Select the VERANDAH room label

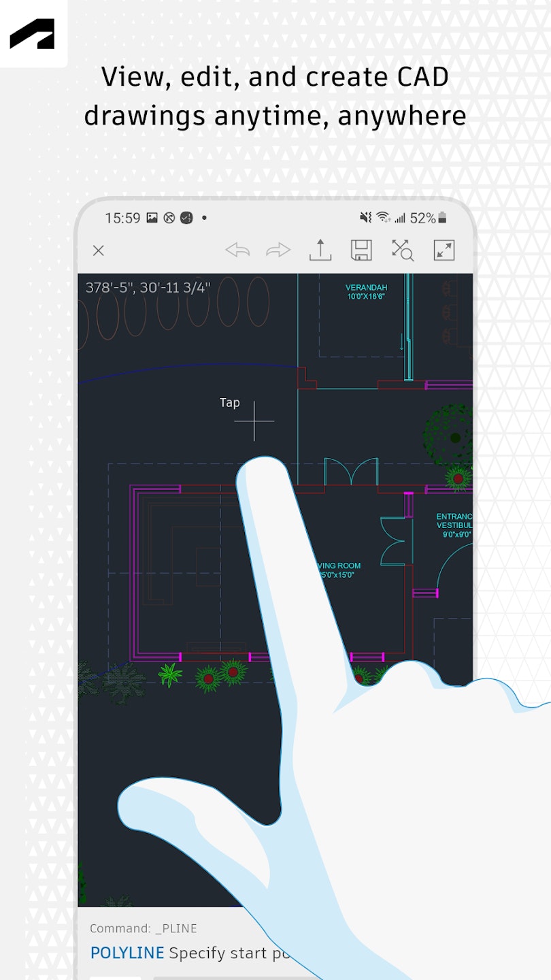(x=366, y=291)
